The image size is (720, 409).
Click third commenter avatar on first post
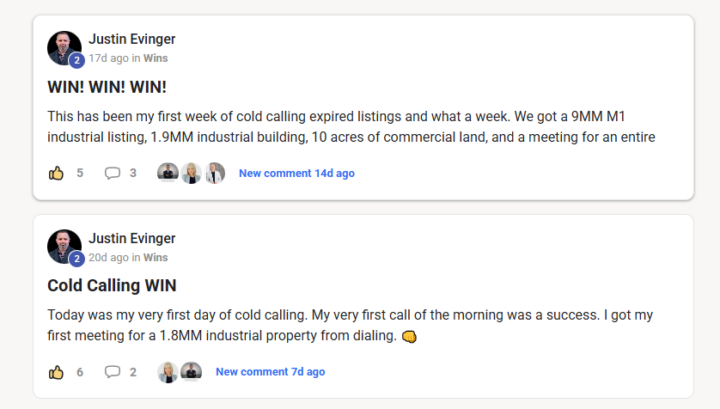[x=215, y=173]
